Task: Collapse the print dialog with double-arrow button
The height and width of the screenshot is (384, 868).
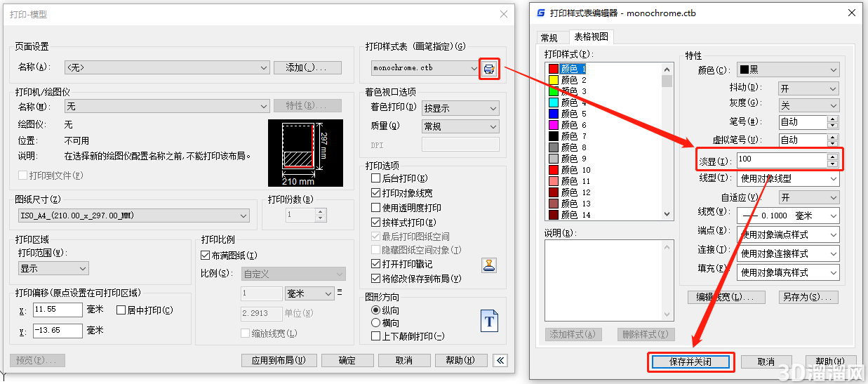Action: tap(500, 360)
